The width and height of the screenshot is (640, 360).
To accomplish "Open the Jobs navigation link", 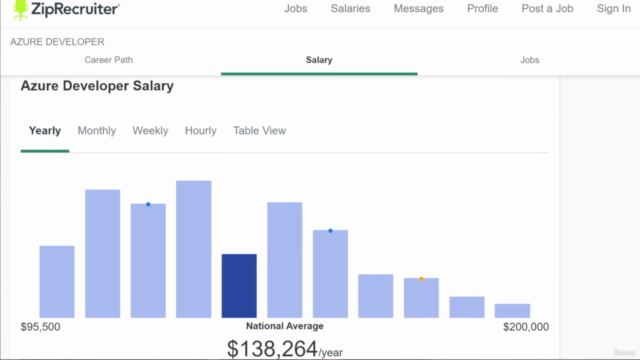I will click(296, 9).
